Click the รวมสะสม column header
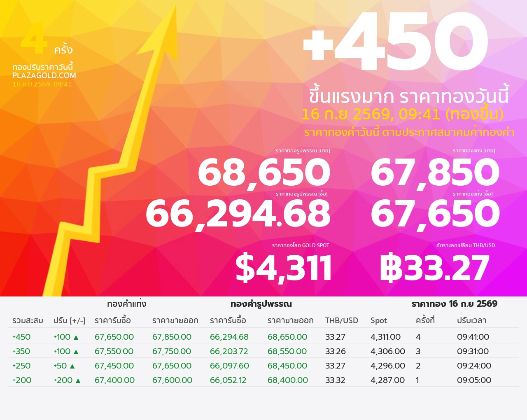Viewport: 527px width, 420px height. point(28,320)
